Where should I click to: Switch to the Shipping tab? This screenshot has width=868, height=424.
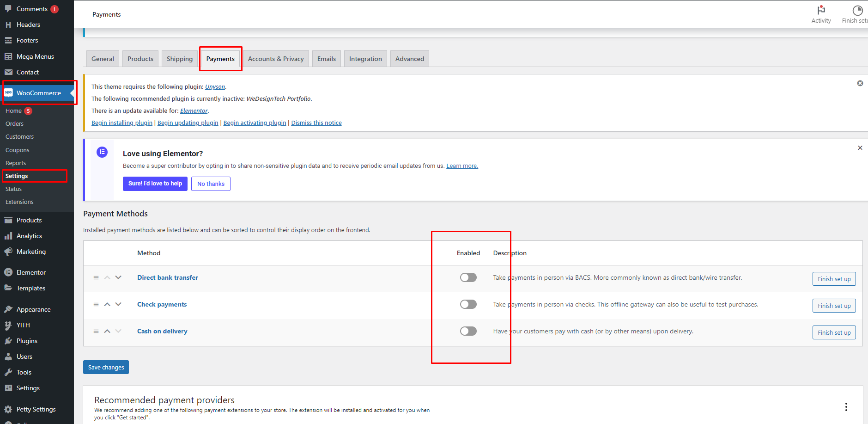[180, 59]
